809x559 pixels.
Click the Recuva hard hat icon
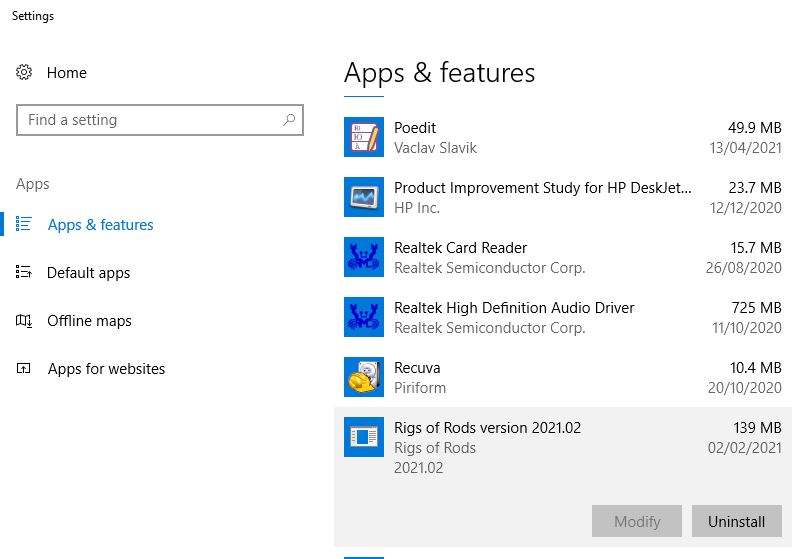click(x=364, y=377)
